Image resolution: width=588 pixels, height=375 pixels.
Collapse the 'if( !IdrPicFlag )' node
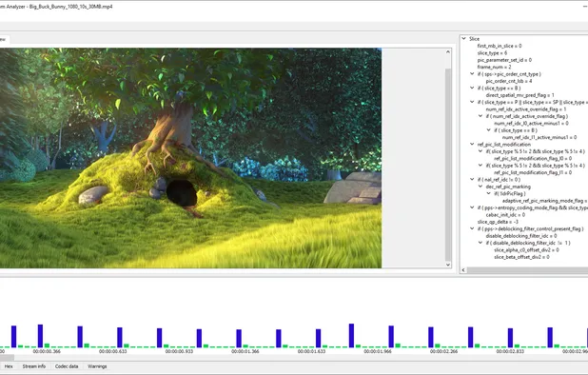point(489,193)
